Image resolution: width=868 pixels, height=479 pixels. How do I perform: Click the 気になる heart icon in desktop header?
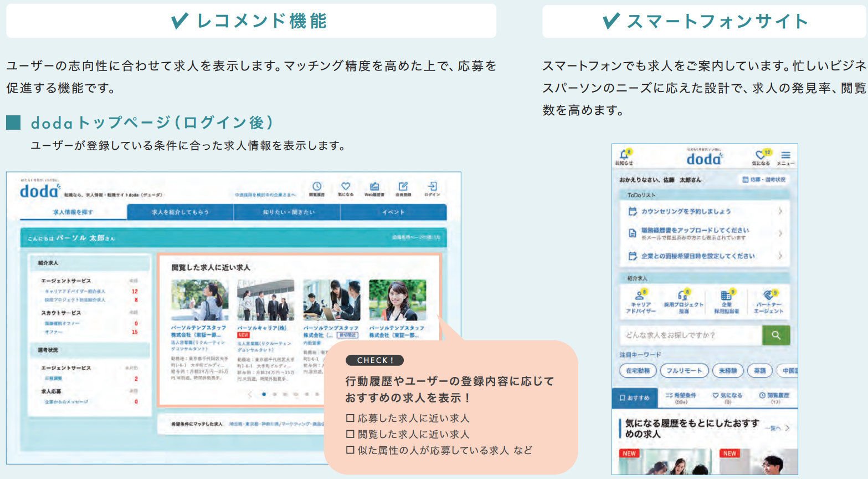tap(346, 187)
